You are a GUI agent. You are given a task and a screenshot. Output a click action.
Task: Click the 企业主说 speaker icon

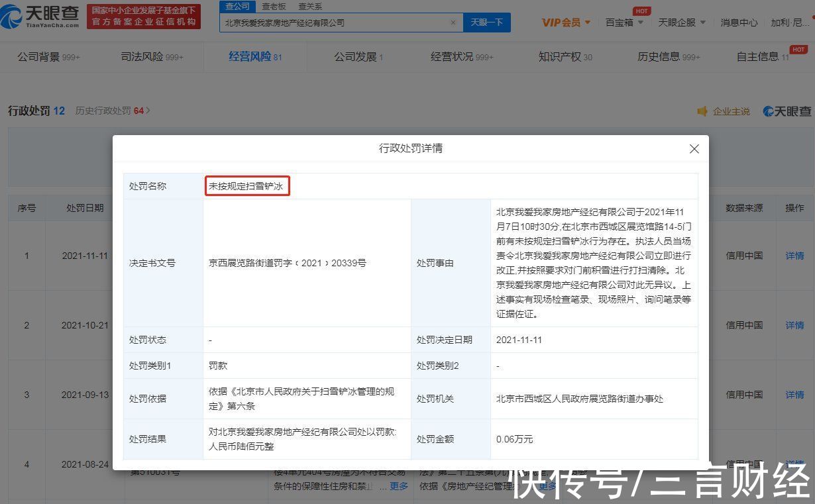click(702, 111)
